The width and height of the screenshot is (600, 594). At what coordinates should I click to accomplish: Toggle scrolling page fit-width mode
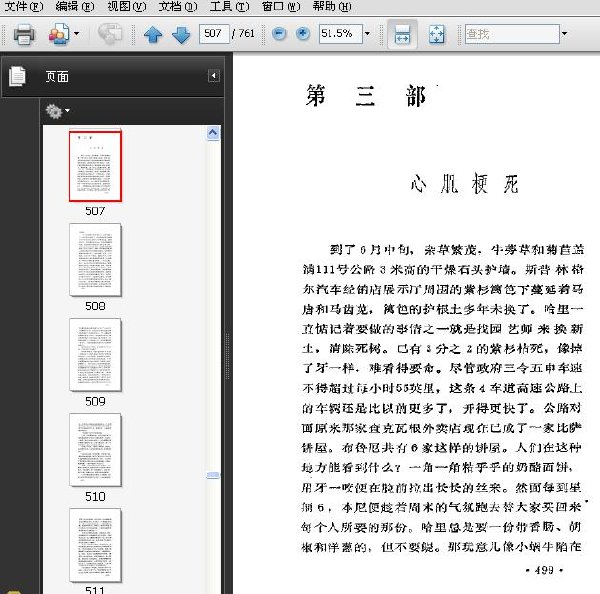pos(402,34)
